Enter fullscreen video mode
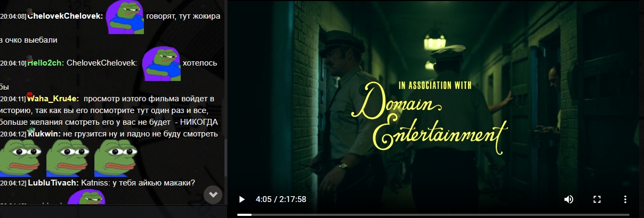The image size is (644, 218). pyautogui.click(x=597, y=199)
